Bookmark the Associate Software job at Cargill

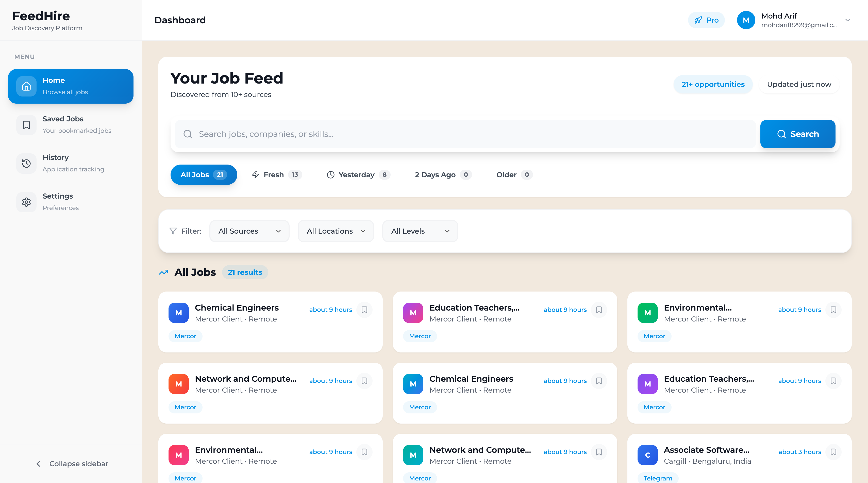click(x=834, y=452)
